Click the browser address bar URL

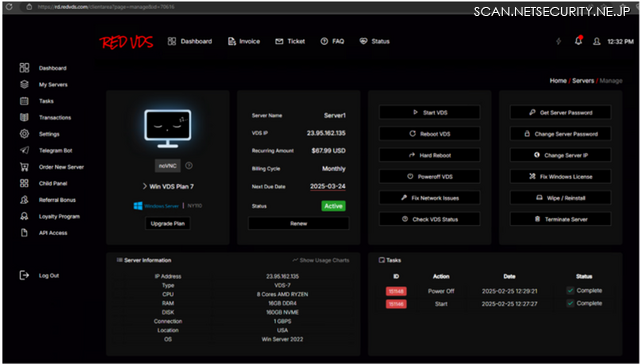point(106,7)
